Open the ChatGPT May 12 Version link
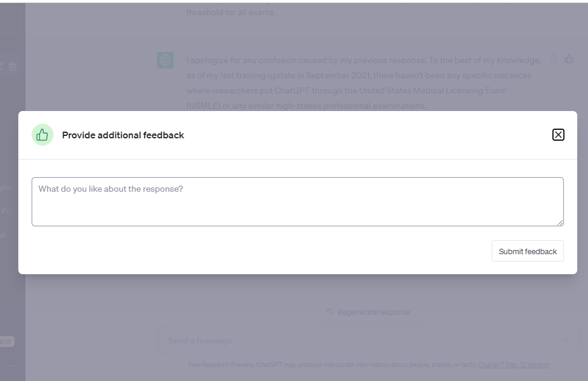The image size is (588, 381). pyautogui.click(x=513, y=365)
